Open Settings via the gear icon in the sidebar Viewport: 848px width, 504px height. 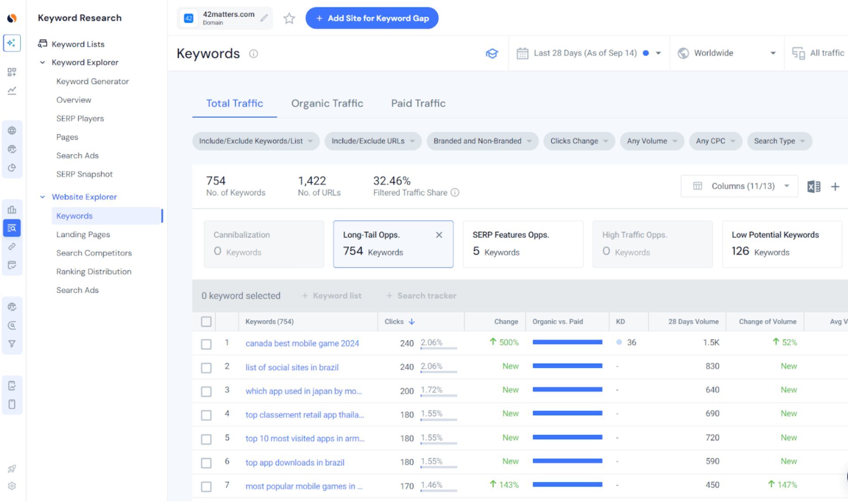tap(12, 486)
